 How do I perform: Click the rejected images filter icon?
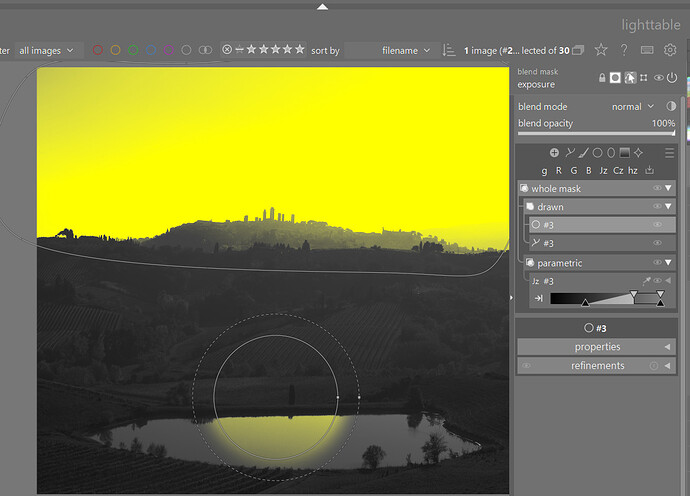click(x=227, y=49)
